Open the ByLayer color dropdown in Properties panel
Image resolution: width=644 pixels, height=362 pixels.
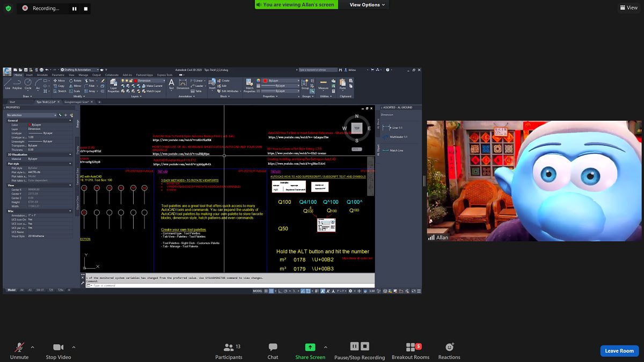coord(281,80)
